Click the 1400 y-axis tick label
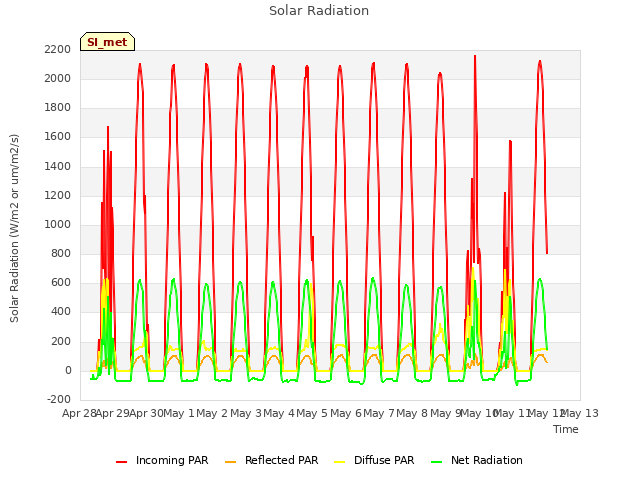 (x=58, y=166)
